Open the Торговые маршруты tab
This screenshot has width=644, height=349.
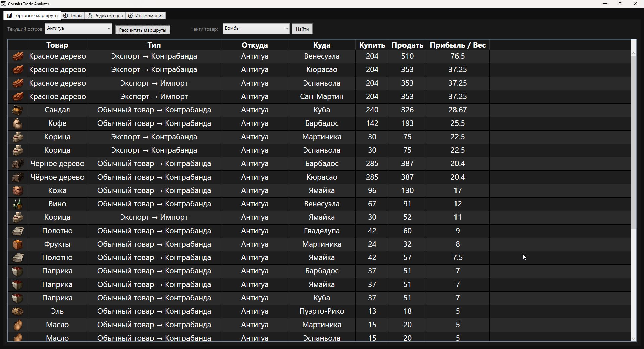[33, 16]
